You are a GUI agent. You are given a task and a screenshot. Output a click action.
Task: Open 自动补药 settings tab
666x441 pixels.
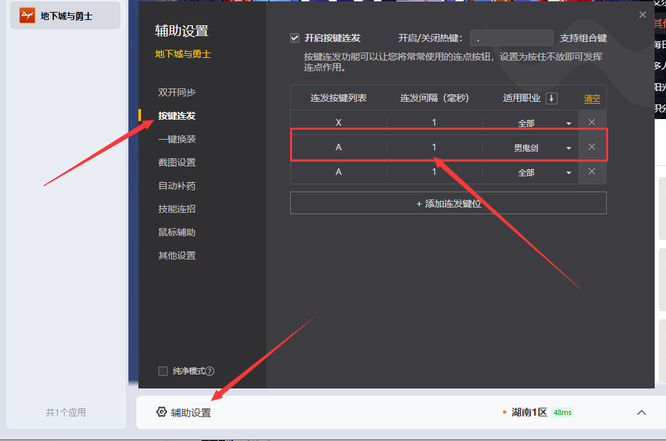[177, 186]
